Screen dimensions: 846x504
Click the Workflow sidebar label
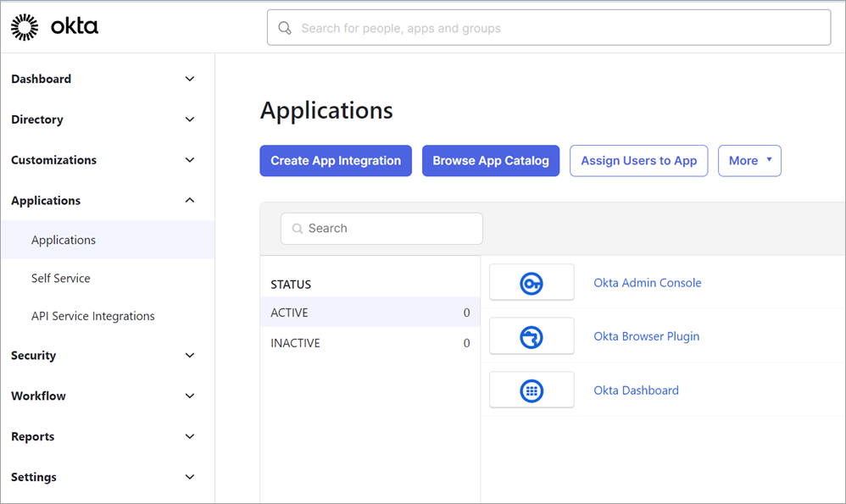(38, 396)
